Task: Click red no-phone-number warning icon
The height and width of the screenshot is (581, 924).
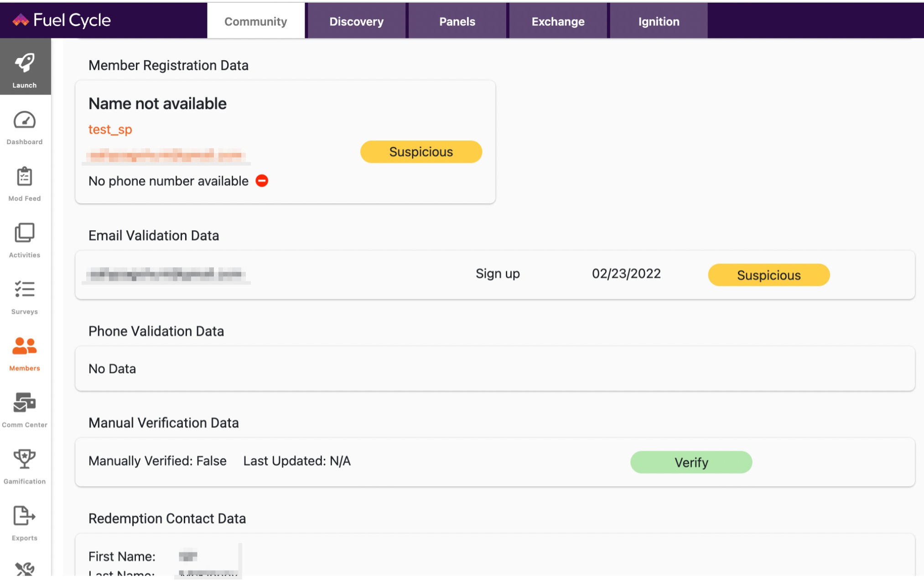Action: click(x=262, y=181)
